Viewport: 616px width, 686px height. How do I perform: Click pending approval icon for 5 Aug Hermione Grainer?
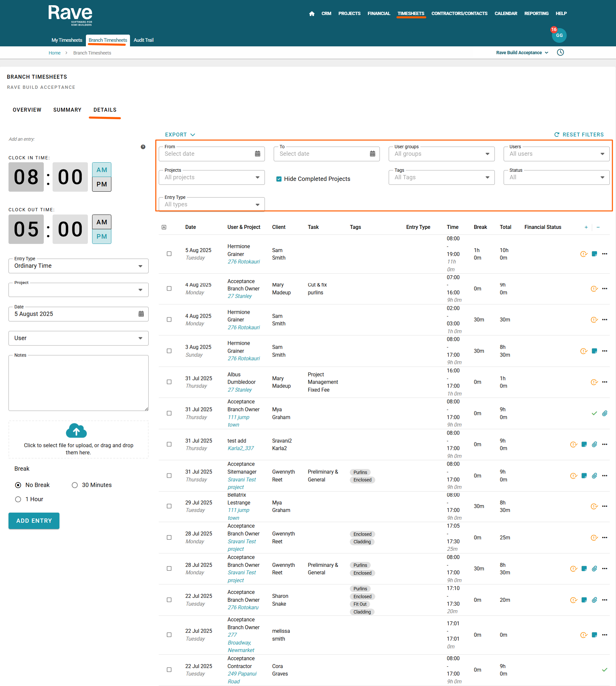tap(584, 254)
